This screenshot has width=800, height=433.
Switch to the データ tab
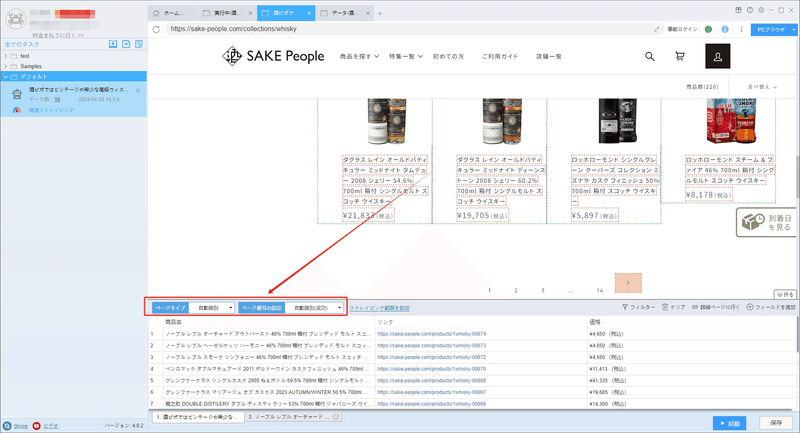pyautogui.click(x=345, y=13)
